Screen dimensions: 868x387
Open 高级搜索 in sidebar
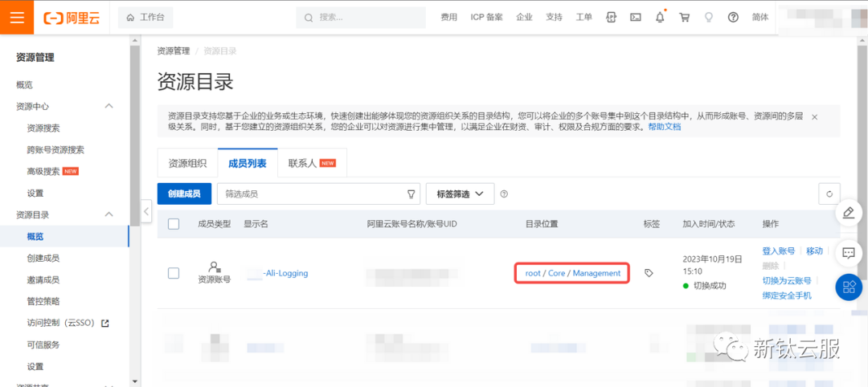43,171
